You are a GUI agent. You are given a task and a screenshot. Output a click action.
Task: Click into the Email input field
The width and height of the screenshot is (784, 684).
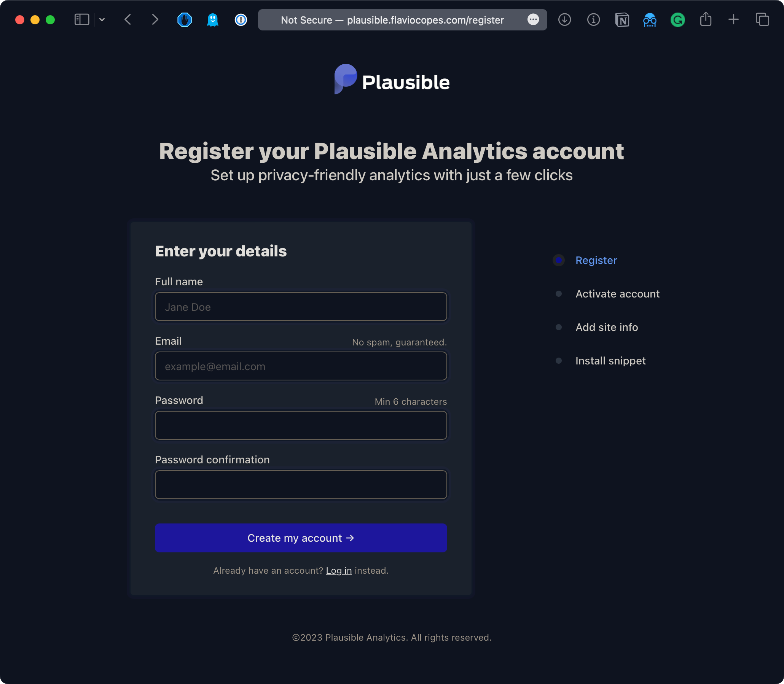click(301, 366)
